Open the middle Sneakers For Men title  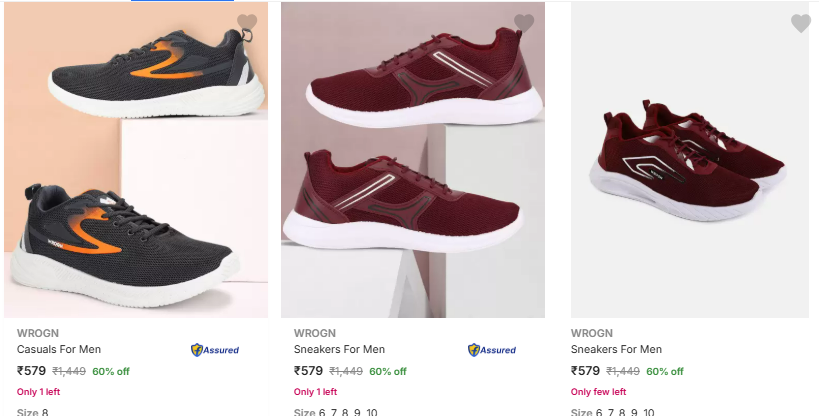[x=339, y=349]
